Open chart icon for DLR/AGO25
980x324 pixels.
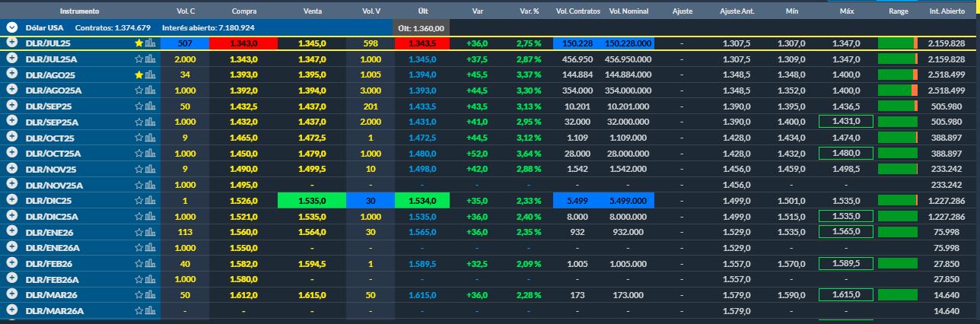[x=150, y=75]
